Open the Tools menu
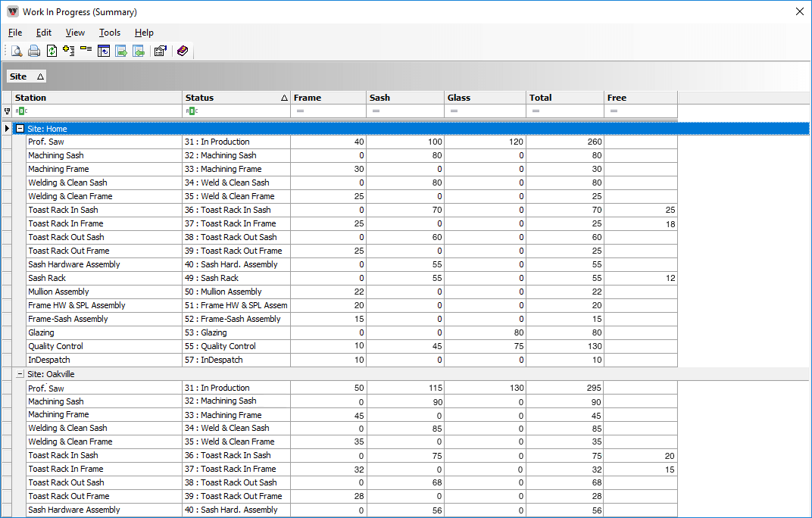Image resolution: width=812 pixels, height=518 pixels. (109, 33)
